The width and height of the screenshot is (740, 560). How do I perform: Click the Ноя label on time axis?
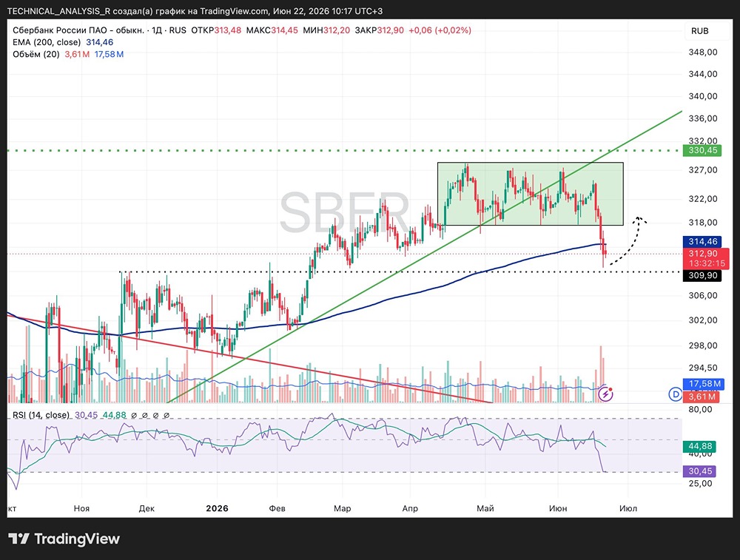[81, 508]
